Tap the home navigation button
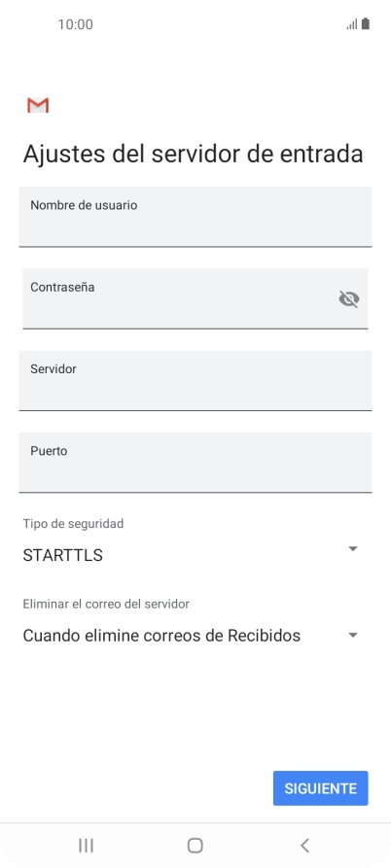Viewport: 391px width, 868px height. (195, 846)
